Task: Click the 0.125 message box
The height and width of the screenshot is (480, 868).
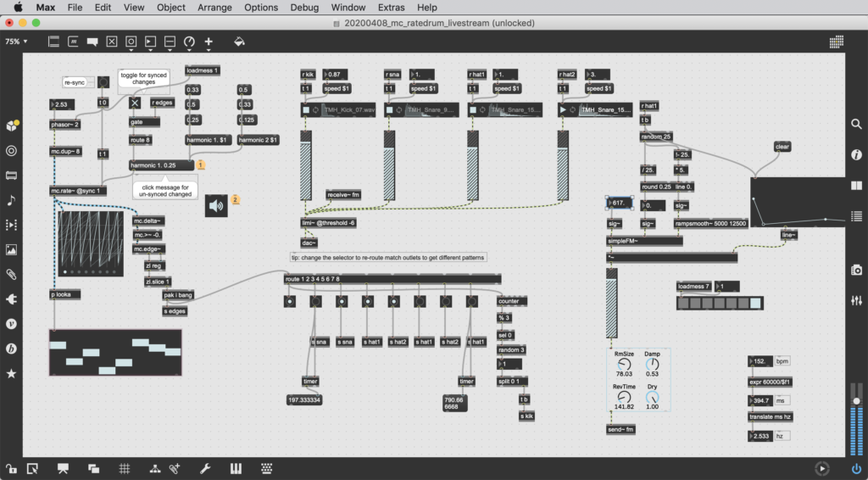Action: (247, 120)
